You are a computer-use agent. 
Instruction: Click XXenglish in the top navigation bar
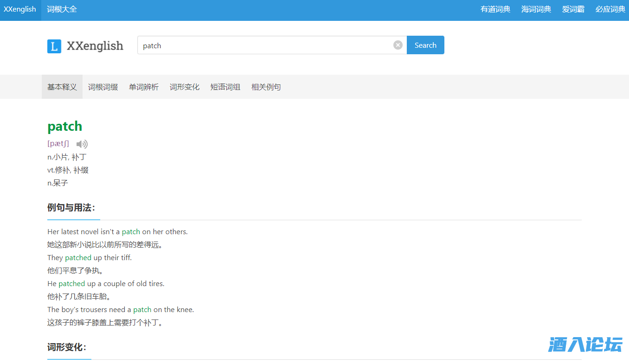pyautogui.click(x=20, y=9)
